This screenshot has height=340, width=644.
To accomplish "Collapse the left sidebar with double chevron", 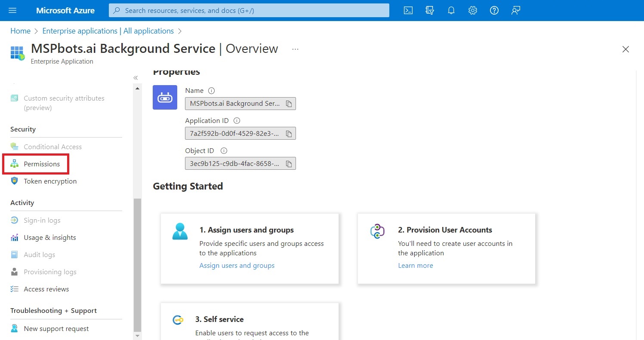I will [x=136, y=78].
